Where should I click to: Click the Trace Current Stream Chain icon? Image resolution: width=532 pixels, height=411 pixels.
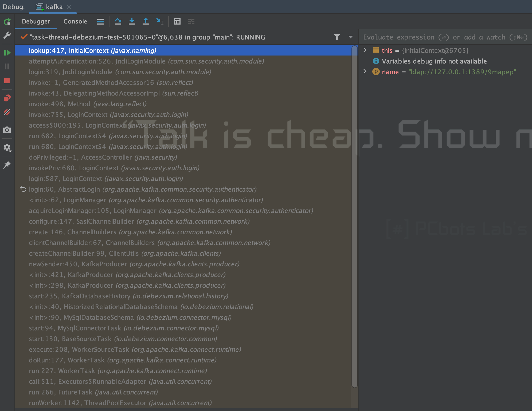click(x=191, y=22)
